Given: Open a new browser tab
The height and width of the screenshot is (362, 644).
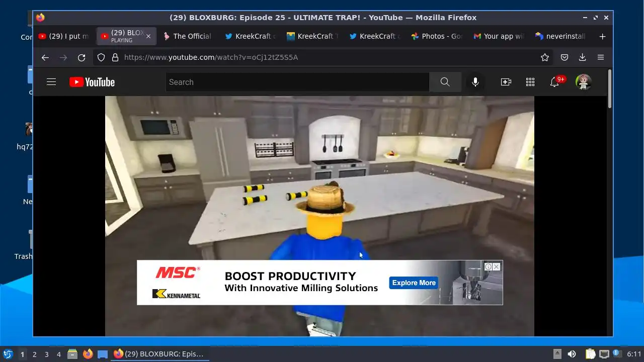Looking at the screenshot, I should pyautogui.click(x=602, y=36).
